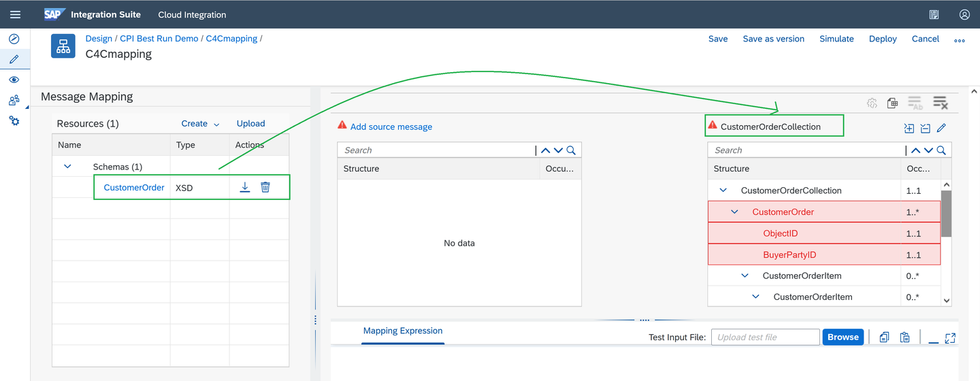Click the greyed-out gear code icon

coord(872,103)
